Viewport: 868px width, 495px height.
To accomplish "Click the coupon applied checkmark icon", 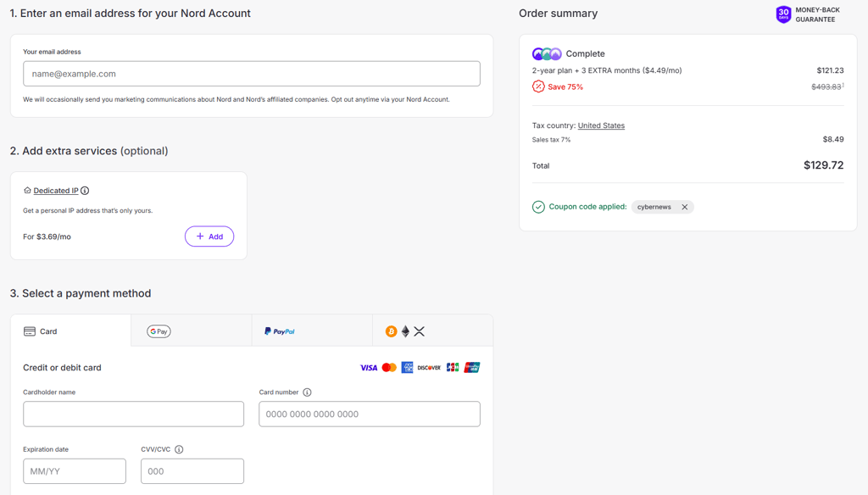I will click(538, 207).
